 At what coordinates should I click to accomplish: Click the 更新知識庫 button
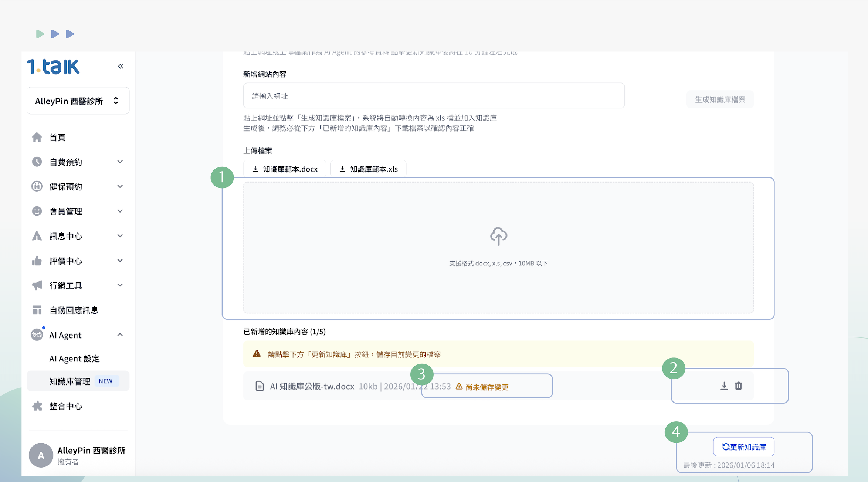point(744,447)
